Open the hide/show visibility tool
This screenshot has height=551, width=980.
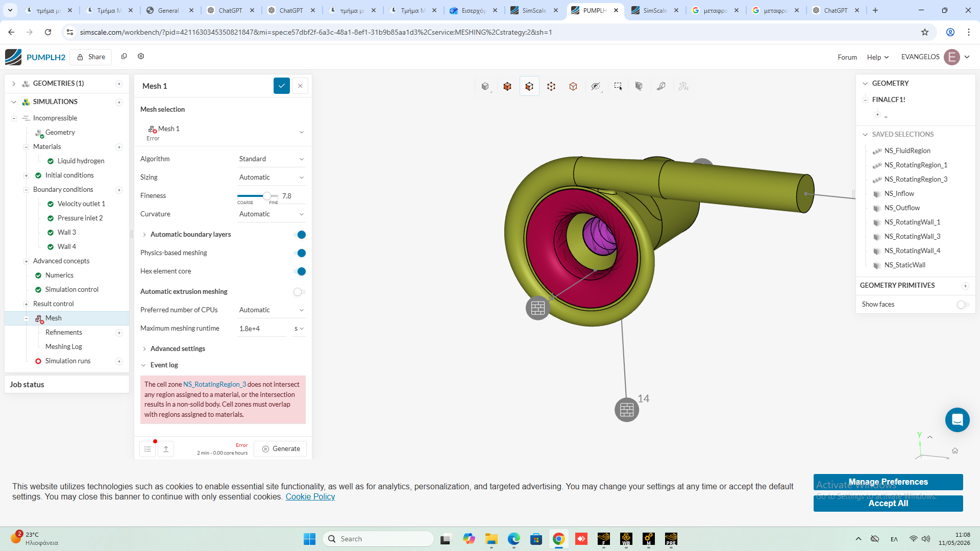(596, 86)
